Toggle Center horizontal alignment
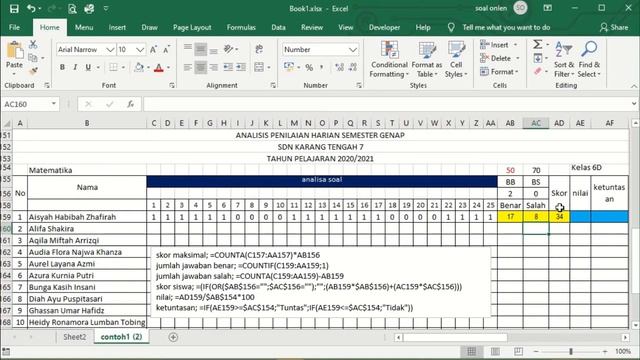This screenshot has height=360, width=640. click(x=200, y=67)
